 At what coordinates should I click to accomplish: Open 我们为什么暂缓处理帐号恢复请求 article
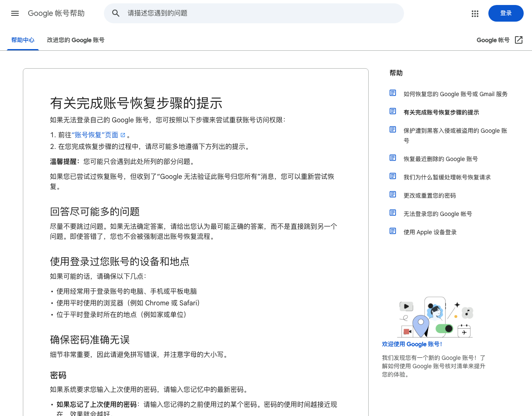click(447, 177)
